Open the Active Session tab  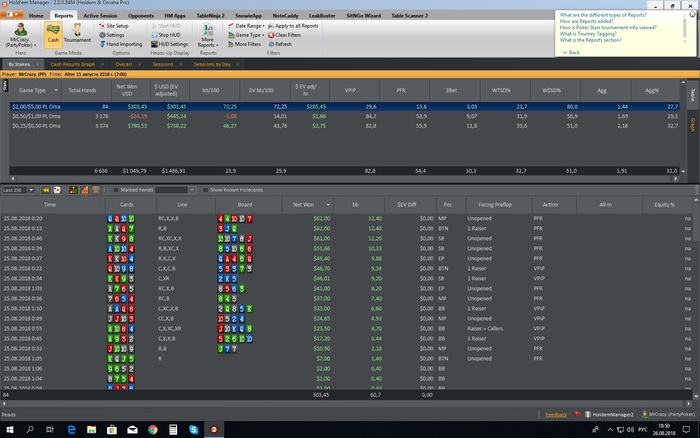(100, 16)
